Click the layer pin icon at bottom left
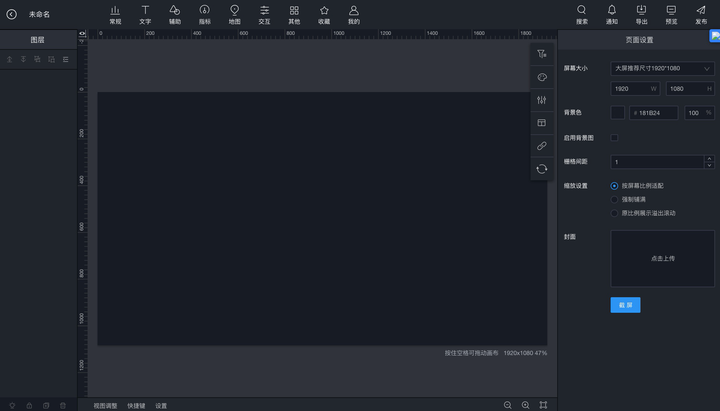 pyautogui.click(x=12, y=405)
